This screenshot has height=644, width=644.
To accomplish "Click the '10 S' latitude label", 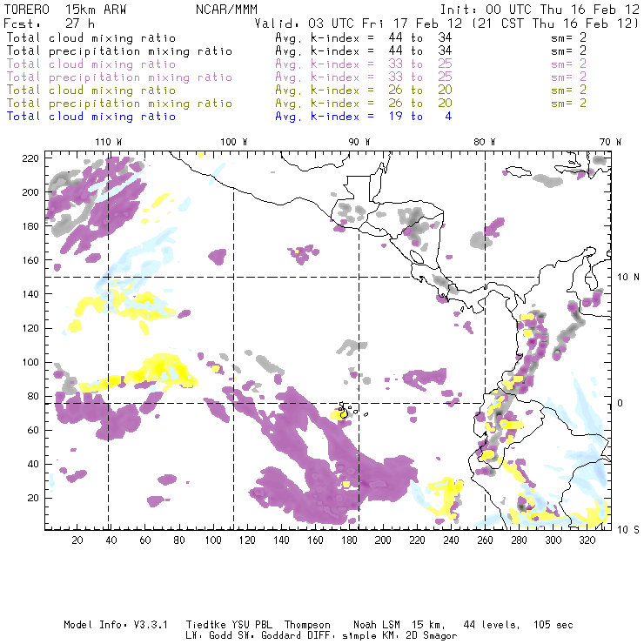I will point(628,530).
